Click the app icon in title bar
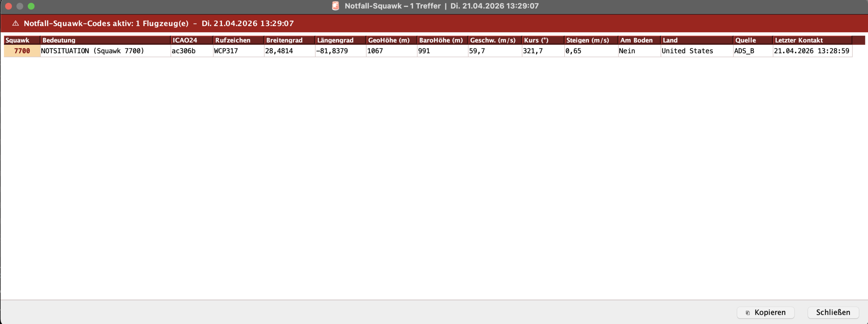 point(335,6)
